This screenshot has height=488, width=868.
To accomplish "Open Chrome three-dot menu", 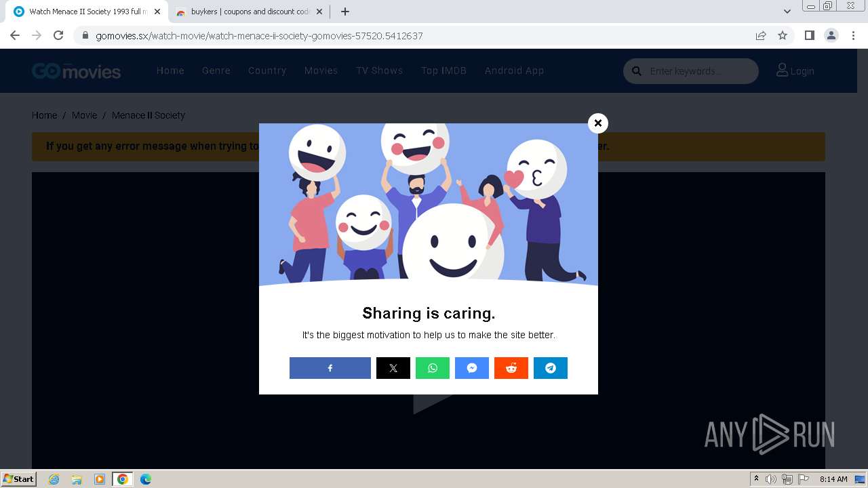I will point(854,35).
